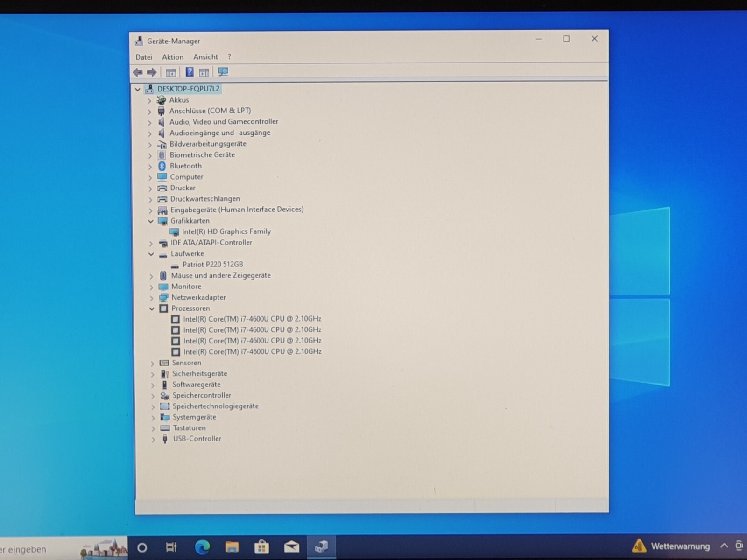Select the Systemgeräte entry
Screen dimensions: 747x560
(x=194, y=417)
